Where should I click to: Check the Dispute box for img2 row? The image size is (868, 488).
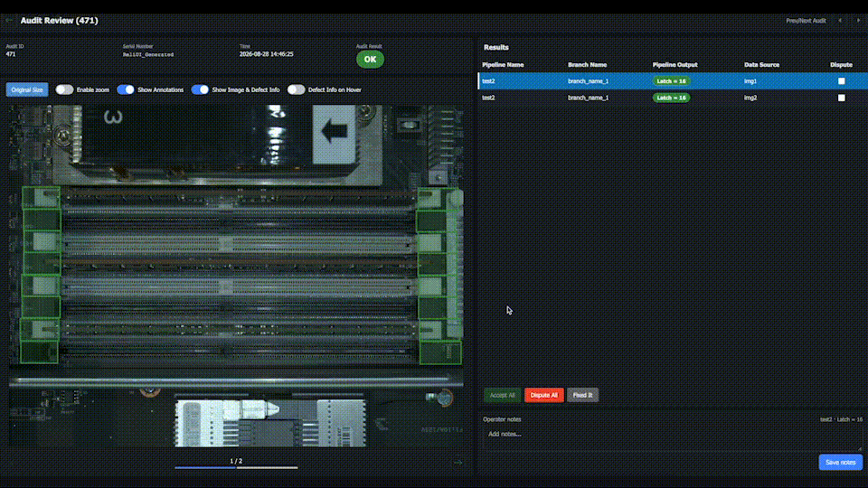coord(842,98)
